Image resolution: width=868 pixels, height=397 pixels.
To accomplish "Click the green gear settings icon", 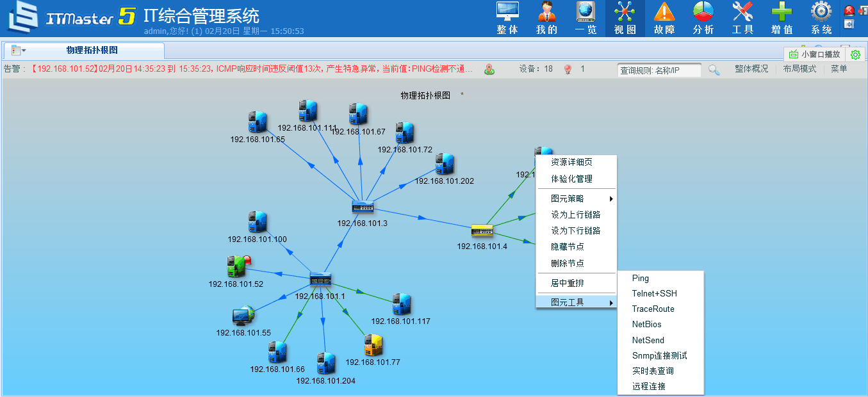I will coord(855,55).
